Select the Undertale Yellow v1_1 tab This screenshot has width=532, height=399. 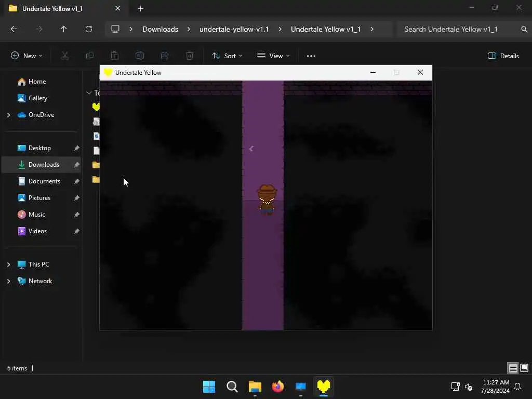[64, 8]
